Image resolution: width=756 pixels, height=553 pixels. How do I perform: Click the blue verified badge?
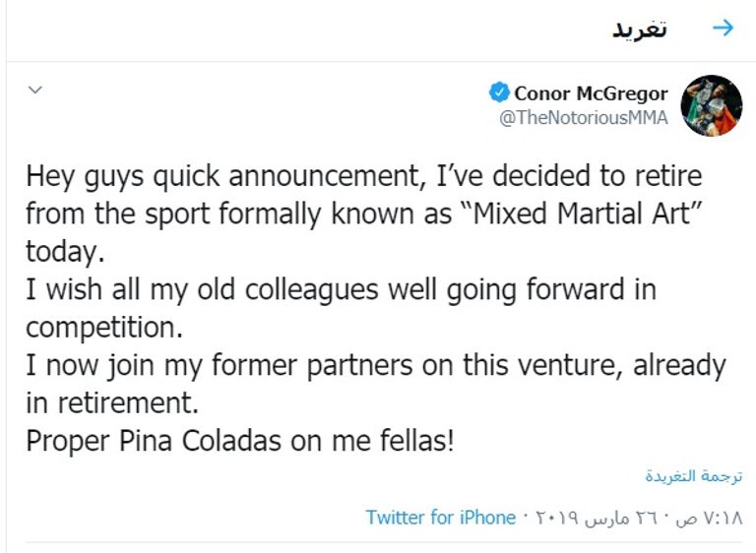pos(499,94)
